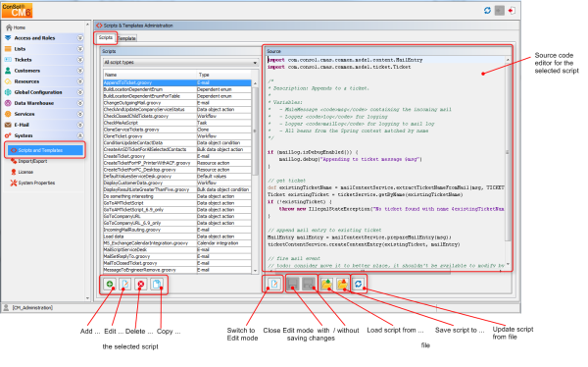This screenshot has height=367, width=588.
Task: Click the Update script from file icon
Action: tap(359, 284)
